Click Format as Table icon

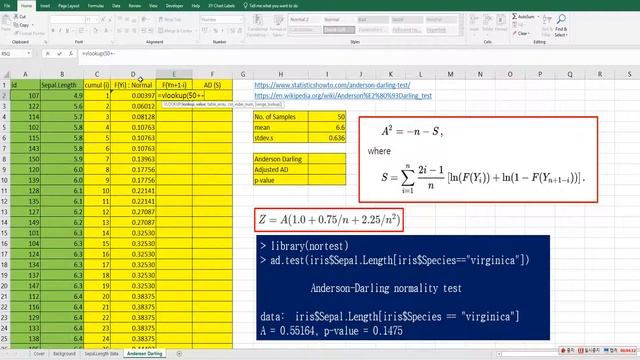[x=278, y=20]
